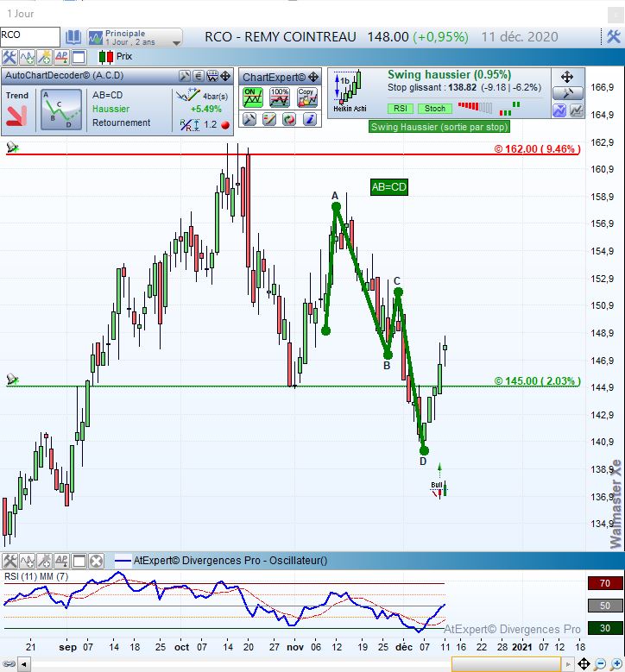The image size is (625, 672).
Task: Click the pan cross icon at bottom right
Action: pos(584,665)
